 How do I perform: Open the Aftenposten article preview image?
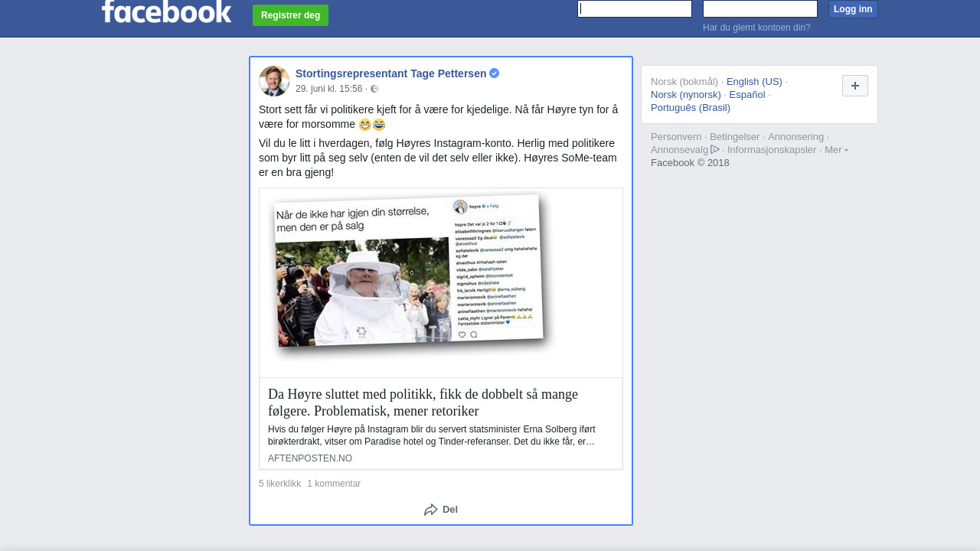441,283
